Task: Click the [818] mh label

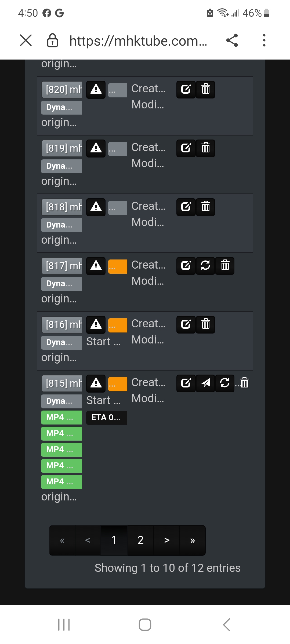Action: click(x=62, y=207)
